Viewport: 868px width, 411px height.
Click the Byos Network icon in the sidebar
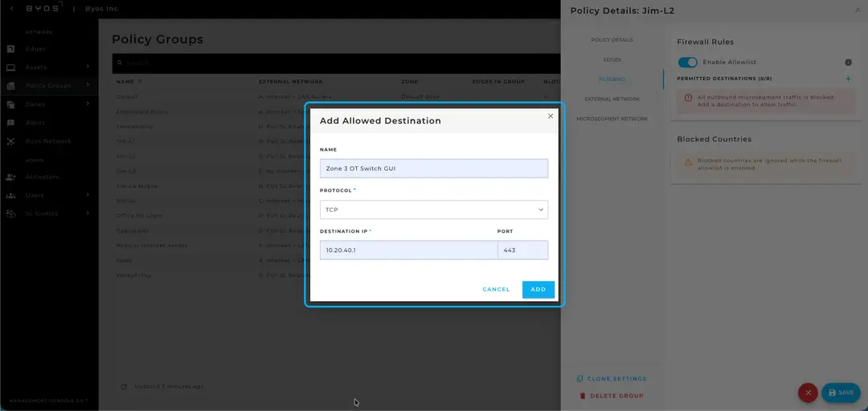pos(10,141)
